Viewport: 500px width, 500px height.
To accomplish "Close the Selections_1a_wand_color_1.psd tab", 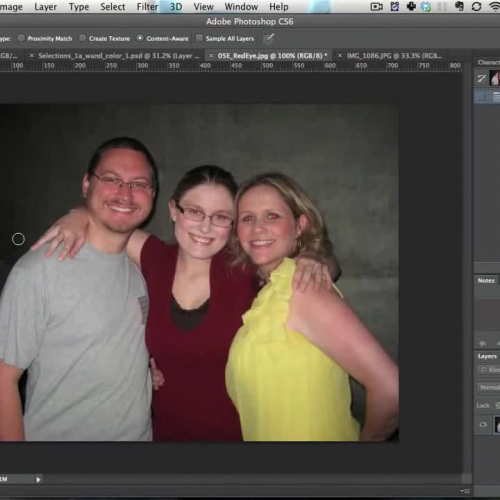I will point(32,56).
